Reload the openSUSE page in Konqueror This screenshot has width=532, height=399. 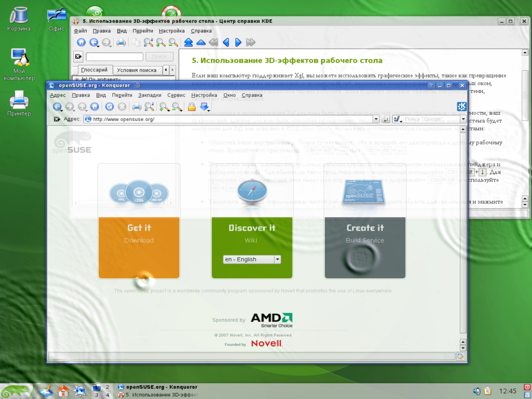pyautogui.click(x=109, y=107)
